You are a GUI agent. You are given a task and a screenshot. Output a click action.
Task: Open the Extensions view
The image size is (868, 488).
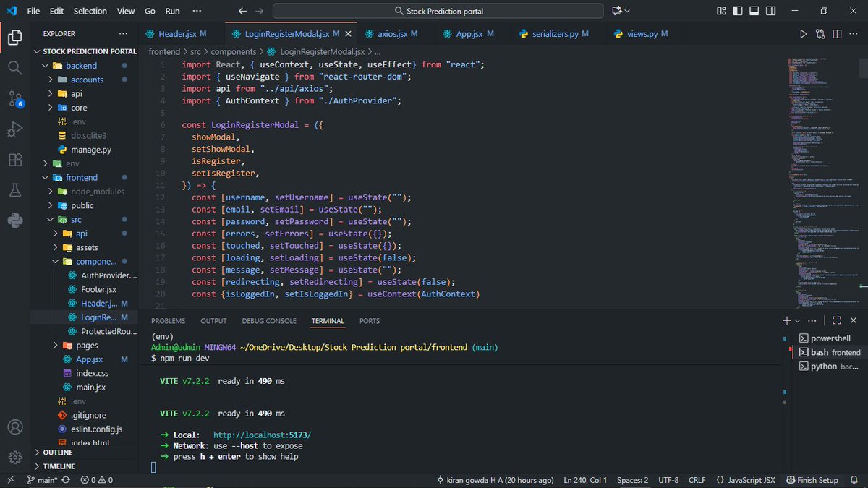[14, 159]
